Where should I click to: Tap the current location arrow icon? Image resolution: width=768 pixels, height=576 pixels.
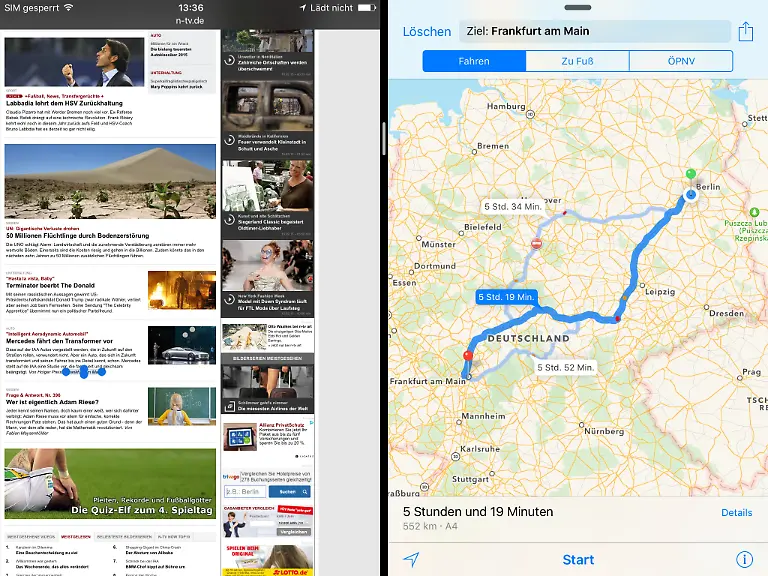pos(411,559)
